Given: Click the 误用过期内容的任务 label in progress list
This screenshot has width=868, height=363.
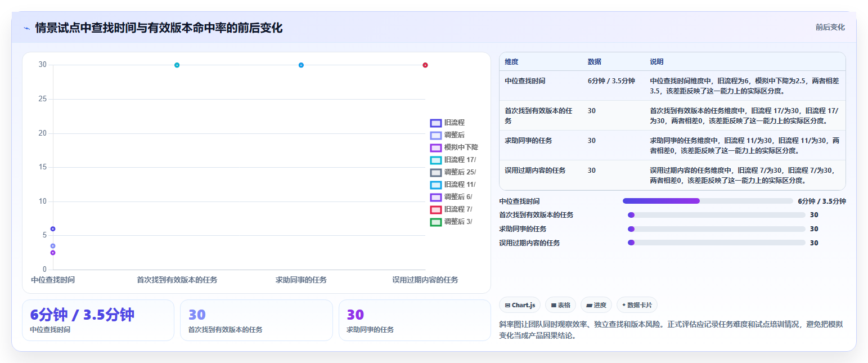Looking at the screenshot, I should [529, 243].
